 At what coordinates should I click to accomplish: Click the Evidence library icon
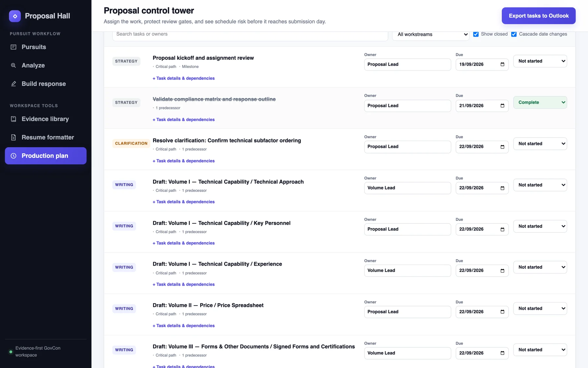pos(13,119)
